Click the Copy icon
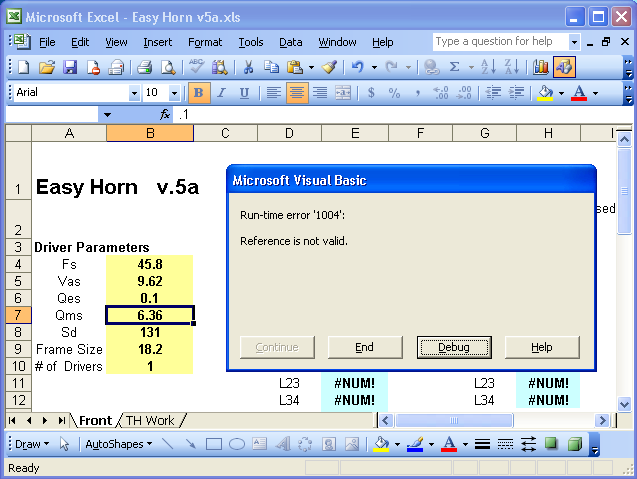 tap(271, 67)
